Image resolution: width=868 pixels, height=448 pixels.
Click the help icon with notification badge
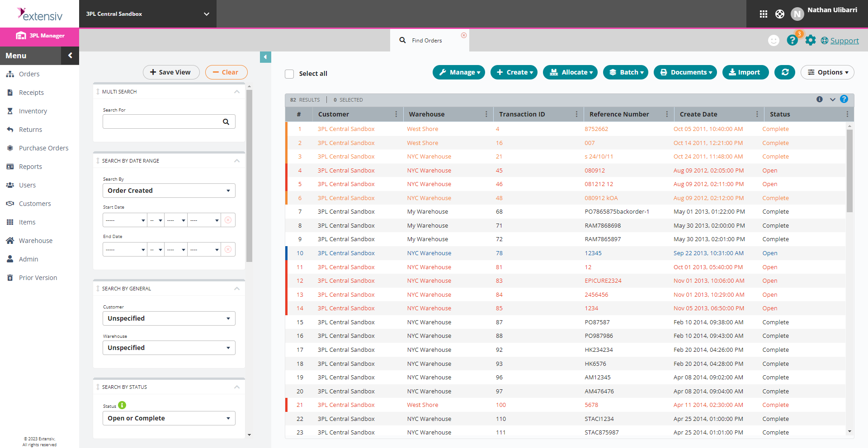(x=793, y=40)
